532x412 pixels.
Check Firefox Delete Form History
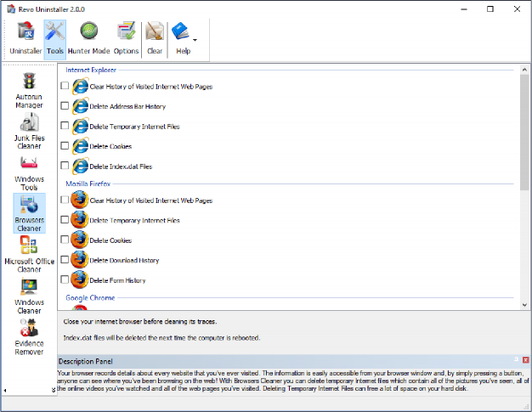click(x=65, y=279)
